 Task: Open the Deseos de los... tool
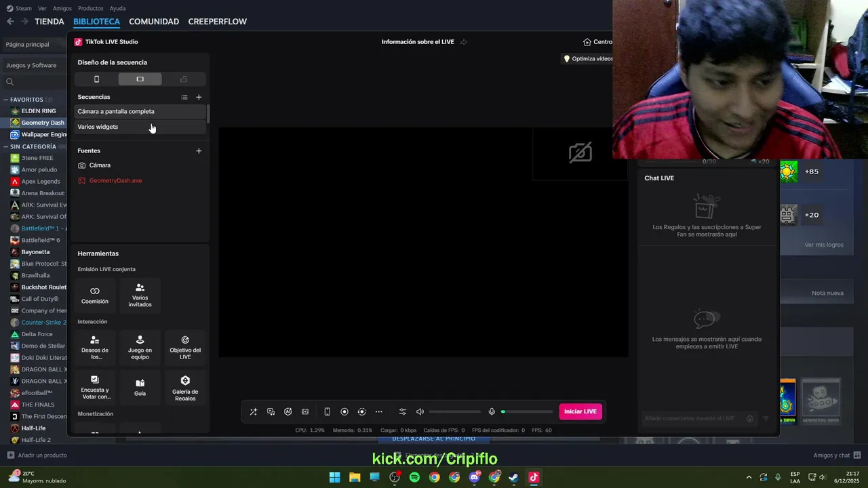point(95,347)
